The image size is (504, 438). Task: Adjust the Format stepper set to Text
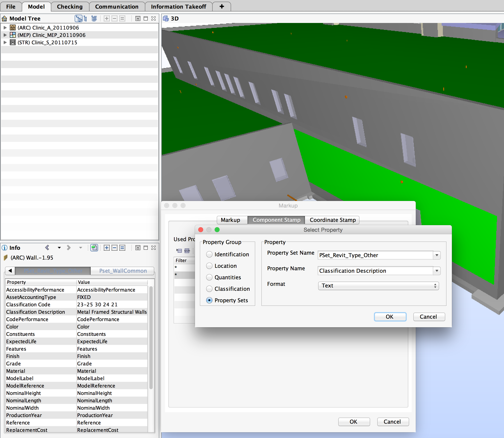tap(435, 286)
